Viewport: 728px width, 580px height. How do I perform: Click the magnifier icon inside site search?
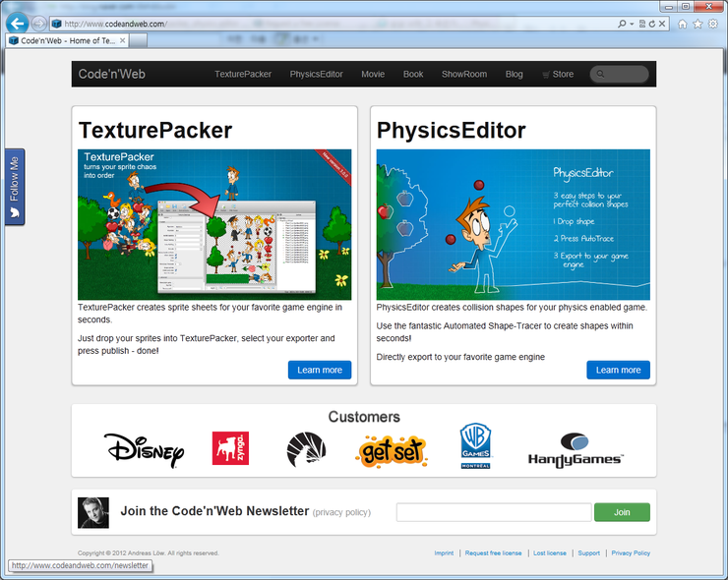pyautogui.click(x=600, y=74)
